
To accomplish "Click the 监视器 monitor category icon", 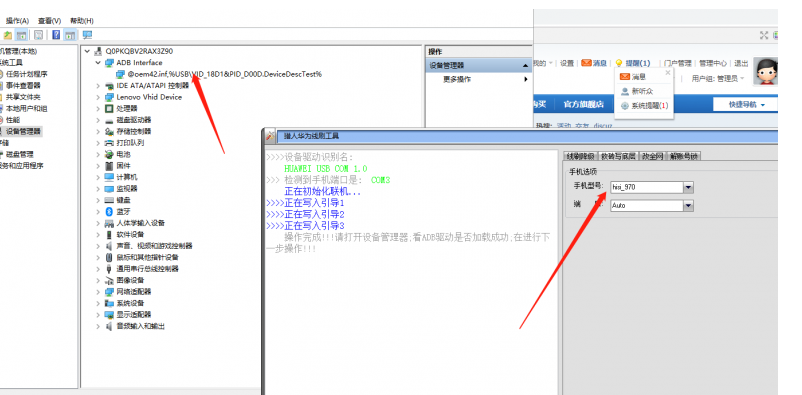I will (108, 188).
